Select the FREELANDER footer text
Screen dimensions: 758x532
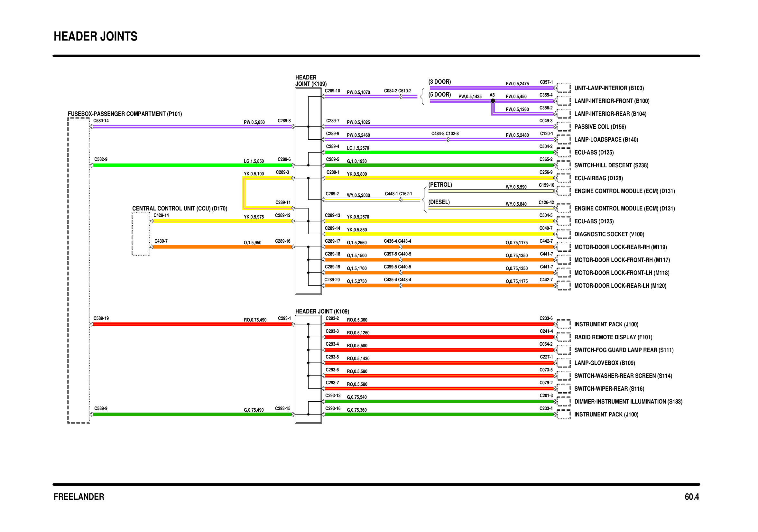pyautogui.click(x=79, y=497)
